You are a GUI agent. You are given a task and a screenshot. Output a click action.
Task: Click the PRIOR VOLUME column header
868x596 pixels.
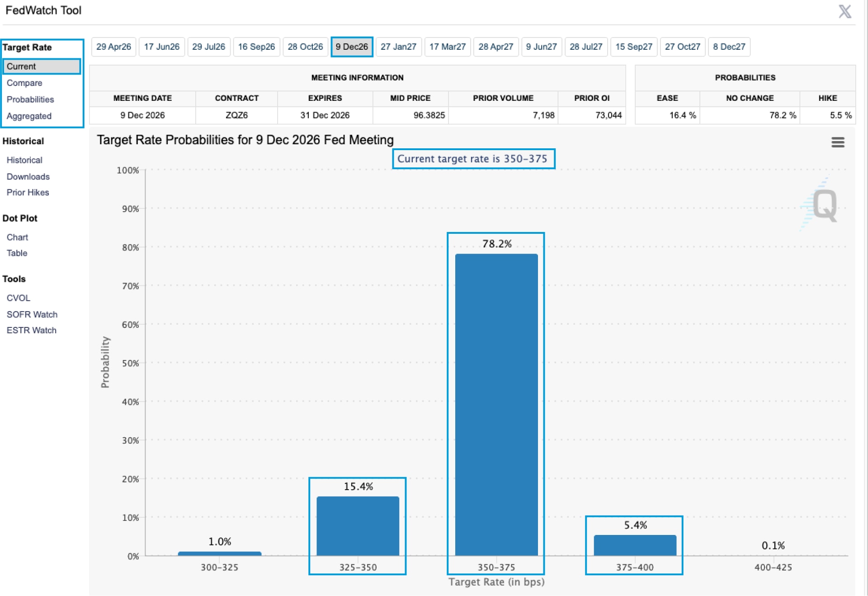[x=503, y=98]
